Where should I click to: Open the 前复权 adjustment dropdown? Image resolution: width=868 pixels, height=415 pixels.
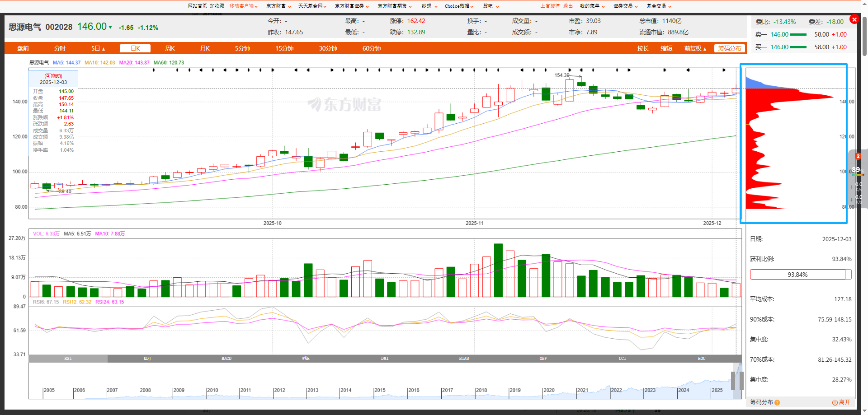coord(695,48)
